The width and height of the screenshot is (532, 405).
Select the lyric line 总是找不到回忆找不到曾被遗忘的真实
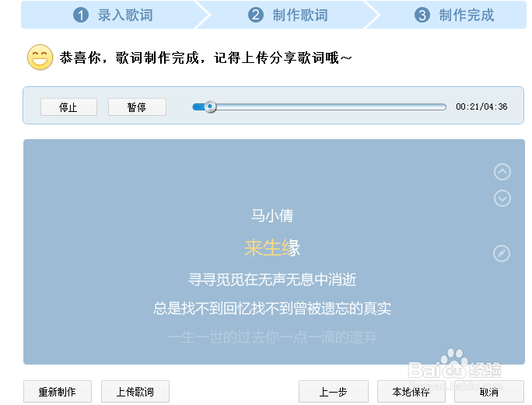[x=272, y=309]
